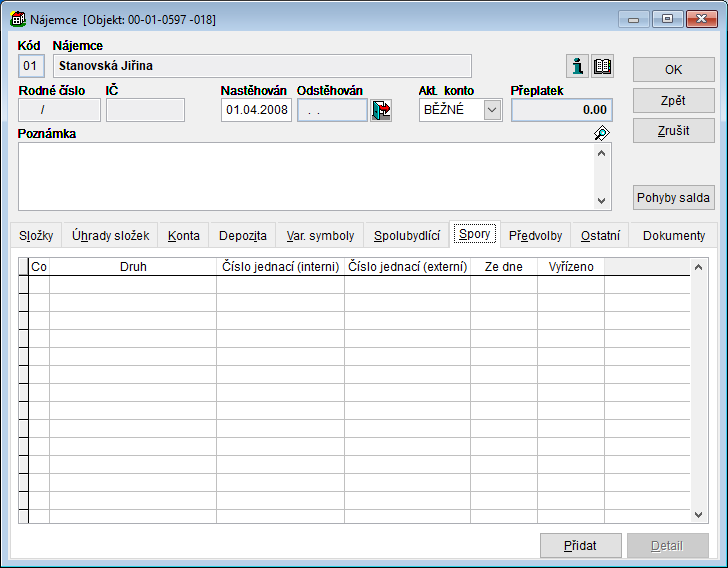Screen dimensions: 728x568
Task: Click the green info icon
Action: point(577,67)
